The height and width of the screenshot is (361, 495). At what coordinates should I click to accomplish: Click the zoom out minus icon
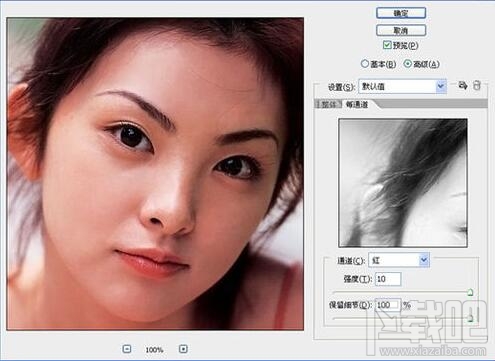127,349
